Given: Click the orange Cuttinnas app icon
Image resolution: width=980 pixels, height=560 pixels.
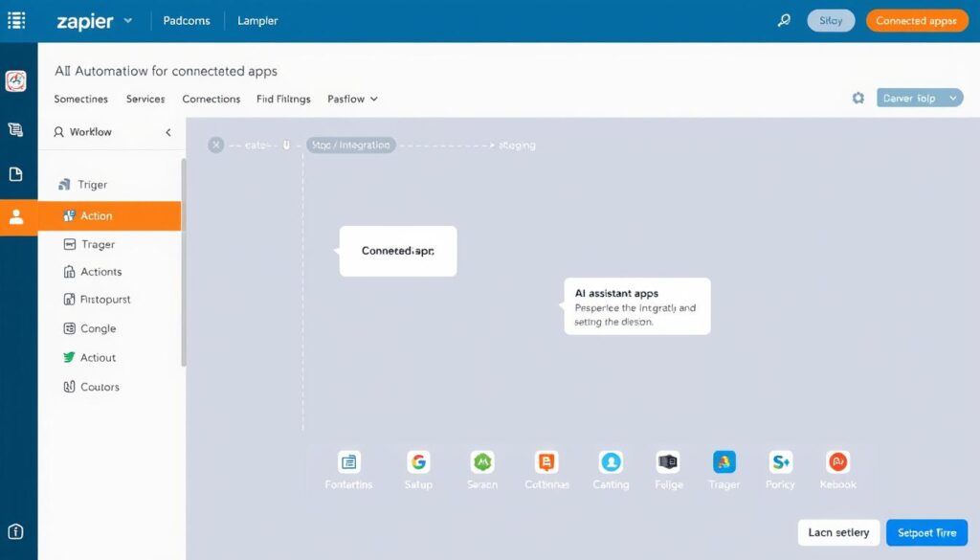Looking at the screenshot, I should (546, 462).
